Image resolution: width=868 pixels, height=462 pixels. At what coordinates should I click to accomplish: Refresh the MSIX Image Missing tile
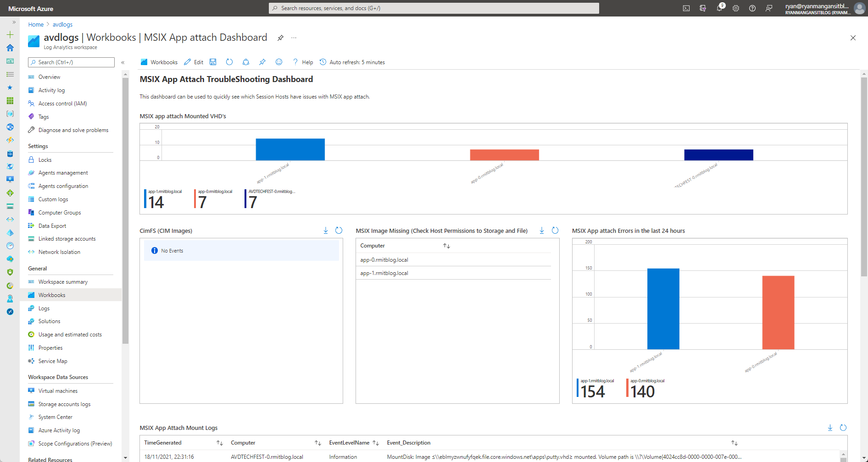[x=555, y=231]
